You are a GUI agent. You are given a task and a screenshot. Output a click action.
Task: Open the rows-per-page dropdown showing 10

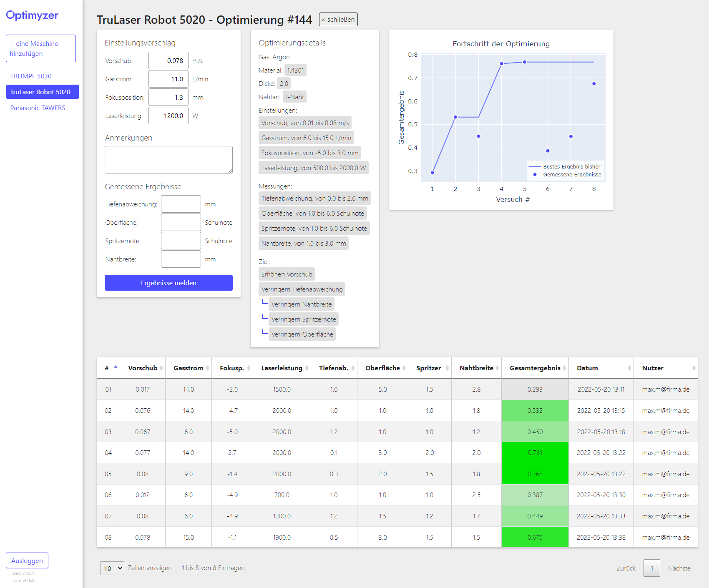pyautogui.click(x=112, y=568)
